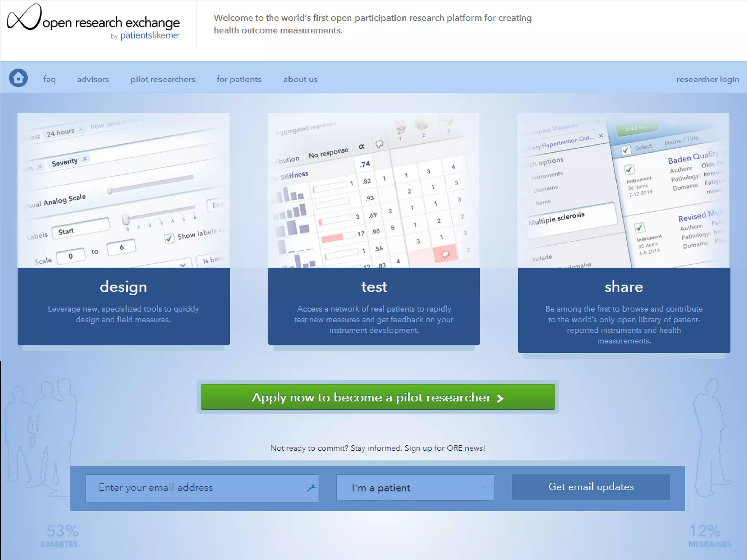The image size is (747, 560).
Task: Click the comment bubble icon in test table
Action: click(x=379, y=144)
